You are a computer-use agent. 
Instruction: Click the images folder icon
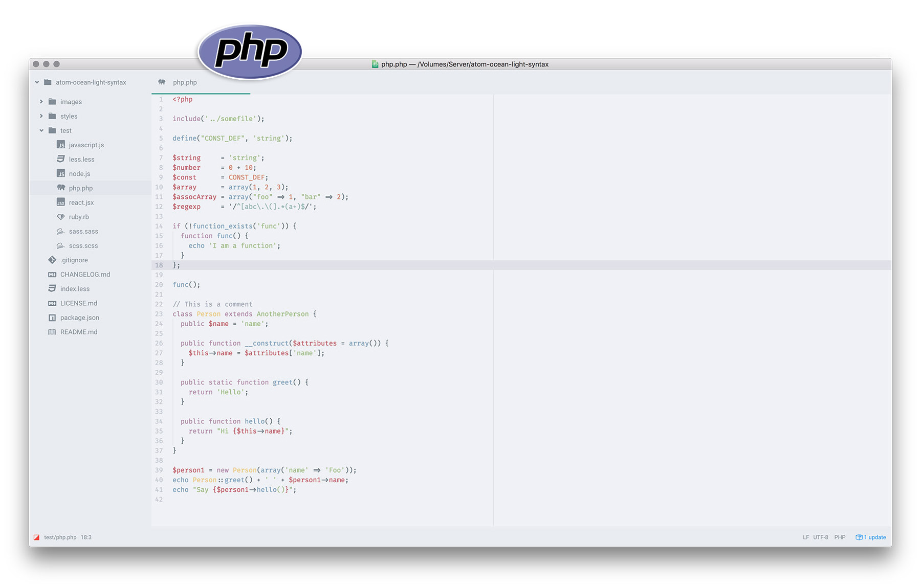click(52, 102)
